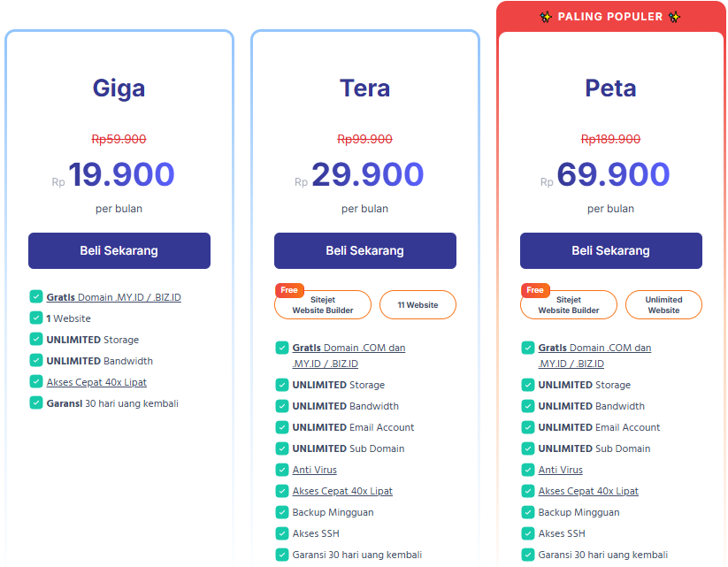728x567 pixels.
Task: Toggle the checkbox beside 1 Website in Giga
Action: [36, 318]
